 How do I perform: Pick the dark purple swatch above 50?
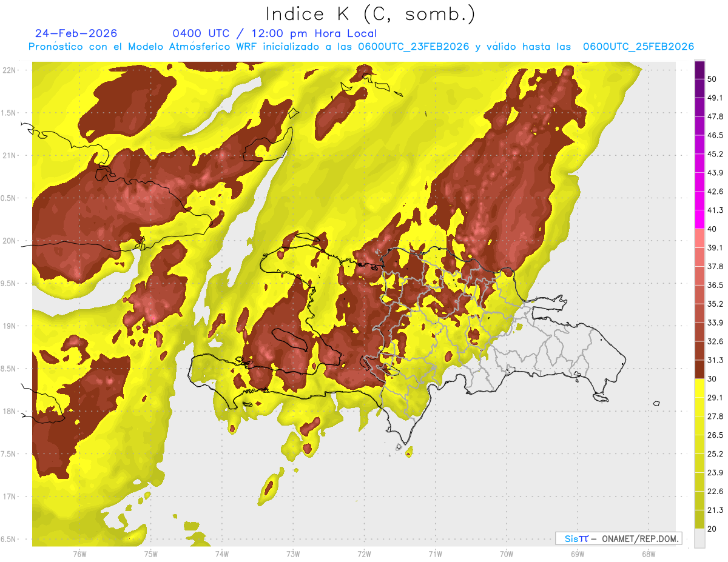(x=699, y=70)
